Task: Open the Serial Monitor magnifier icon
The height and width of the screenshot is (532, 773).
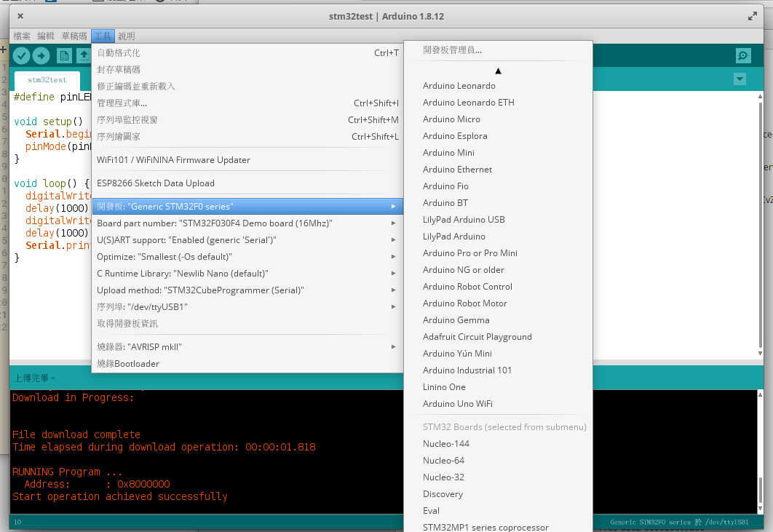Action: (x=743, y=56)
